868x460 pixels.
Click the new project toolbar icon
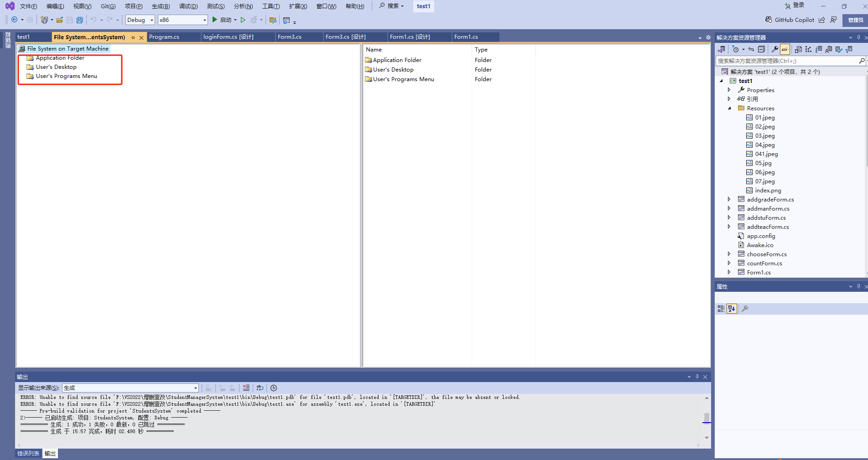44,20
